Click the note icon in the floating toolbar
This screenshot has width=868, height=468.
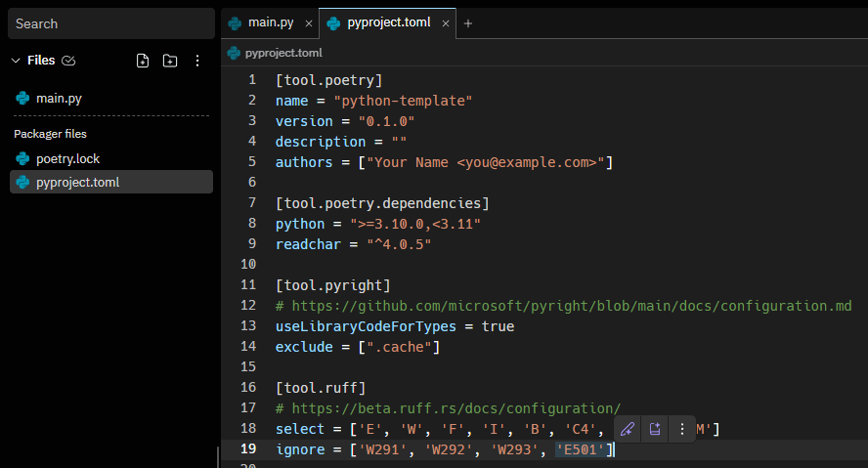point(655,429)
